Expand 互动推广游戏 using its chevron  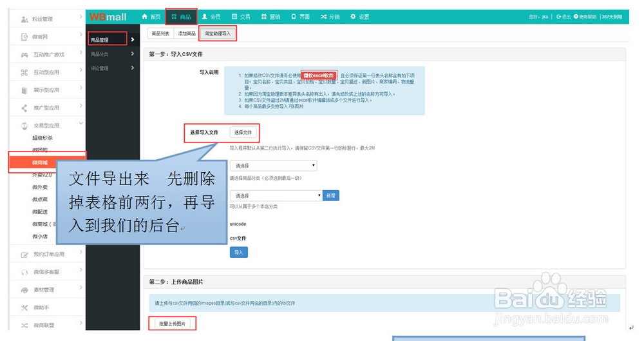pyautogui.click(x=80, y=53)
